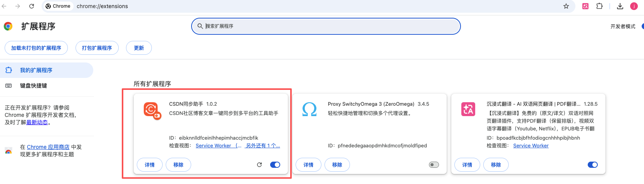The image size is (644, 184).
Task: Expand 另外还有 1 个 inspect views link
Action: coord(263,145)
